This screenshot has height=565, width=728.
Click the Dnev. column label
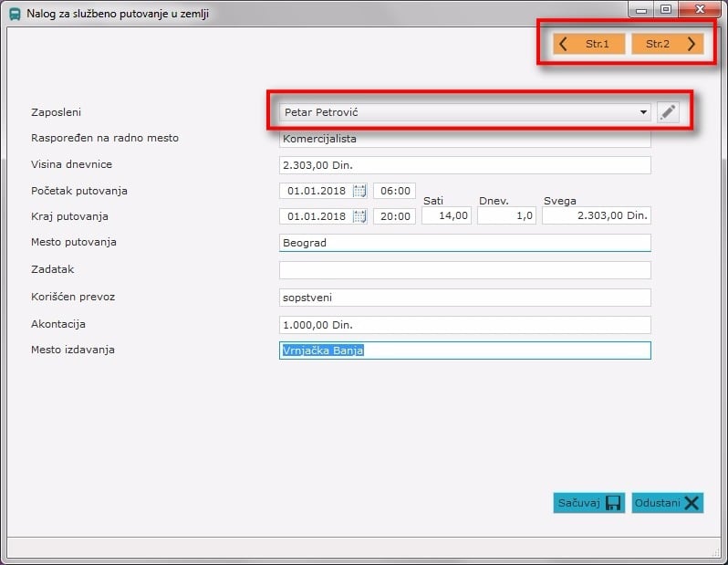tap(494, 201)
